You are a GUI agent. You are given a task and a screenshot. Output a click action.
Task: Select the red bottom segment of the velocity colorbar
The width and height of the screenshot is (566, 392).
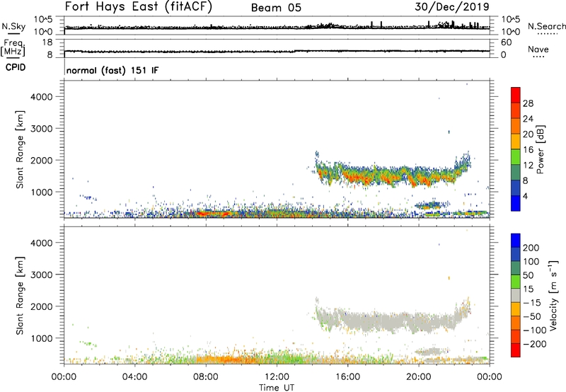coord(516,350)
